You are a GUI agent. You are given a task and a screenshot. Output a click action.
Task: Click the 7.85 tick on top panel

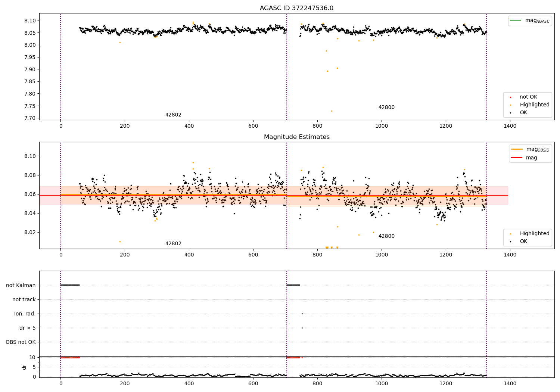30,82
